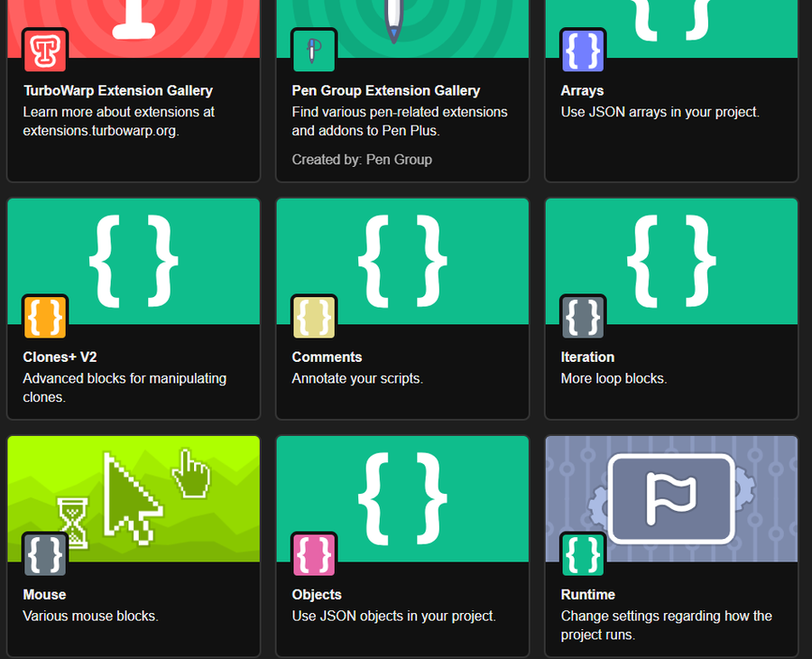Click the TurboWarp Extension Gallery title
The height and width of the screenshot is (659, 812).
pyautogui.click(x=118, y=90)
